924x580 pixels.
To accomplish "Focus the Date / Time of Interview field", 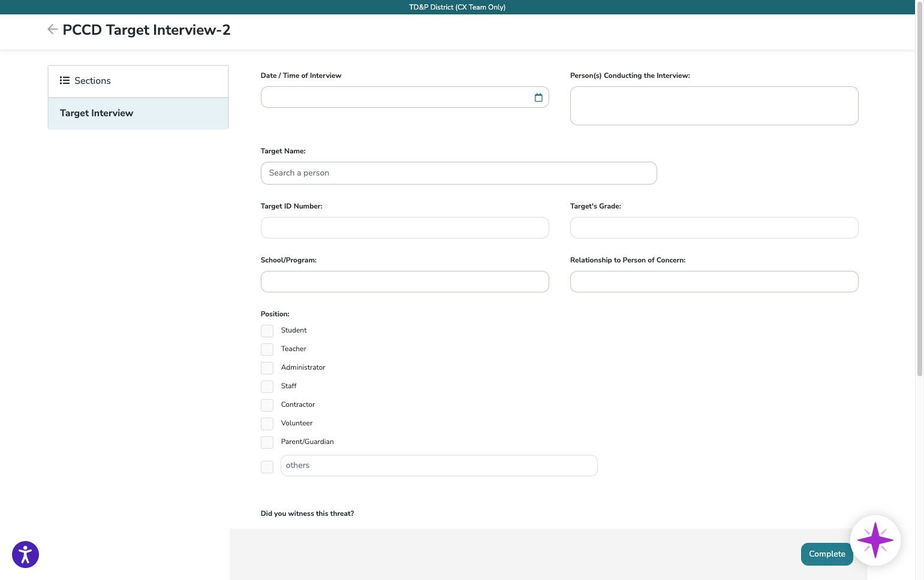I will 405,97.
